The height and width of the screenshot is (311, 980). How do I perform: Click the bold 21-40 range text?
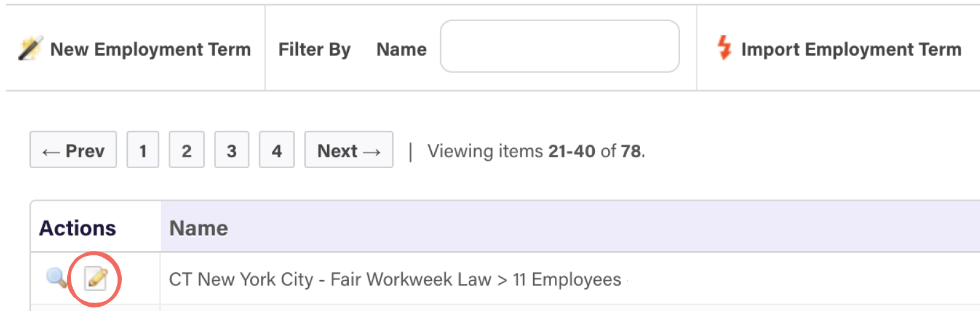pos(572,151)
